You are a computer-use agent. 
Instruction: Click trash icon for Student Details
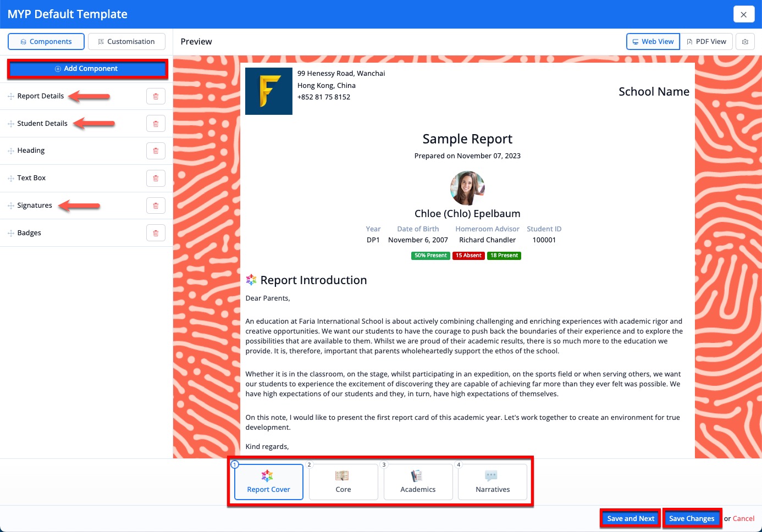(156, 124)
